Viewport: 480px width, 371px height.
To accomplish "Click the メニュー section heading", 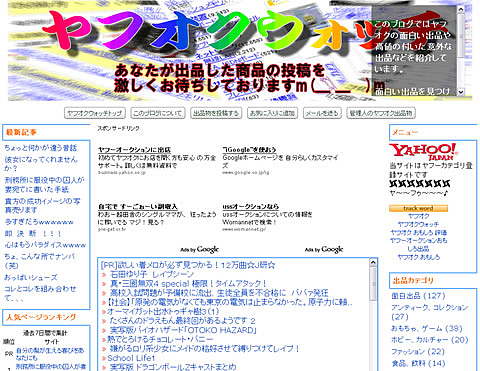I will 405,132.
